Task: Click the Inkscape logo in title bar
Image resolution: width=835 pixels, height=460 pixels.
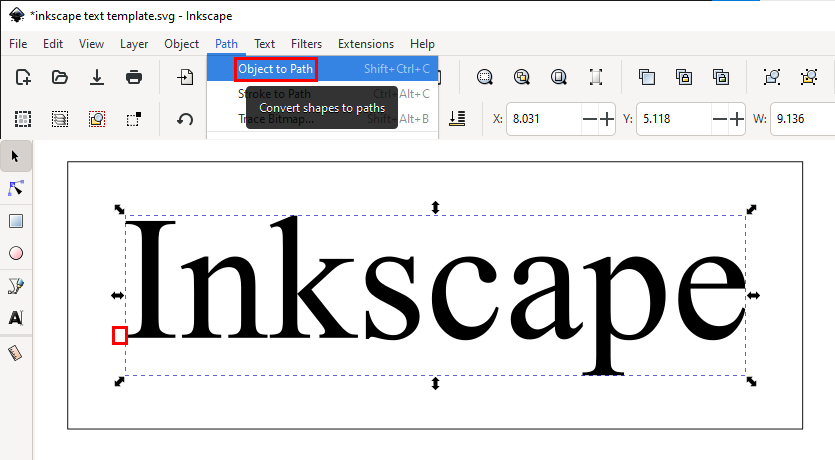Action: tap(17, 15)
